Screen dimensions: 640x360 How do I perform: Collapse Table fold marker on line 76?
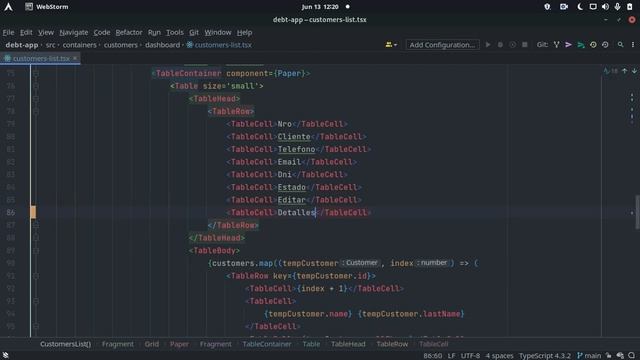[36, 86]
